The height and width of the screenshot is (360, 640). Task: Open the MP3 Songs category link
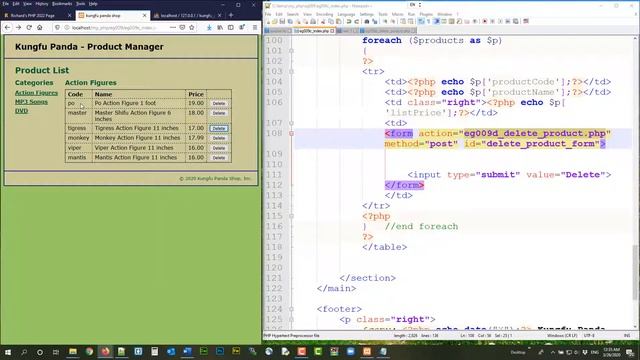click(x=31, y=102)
